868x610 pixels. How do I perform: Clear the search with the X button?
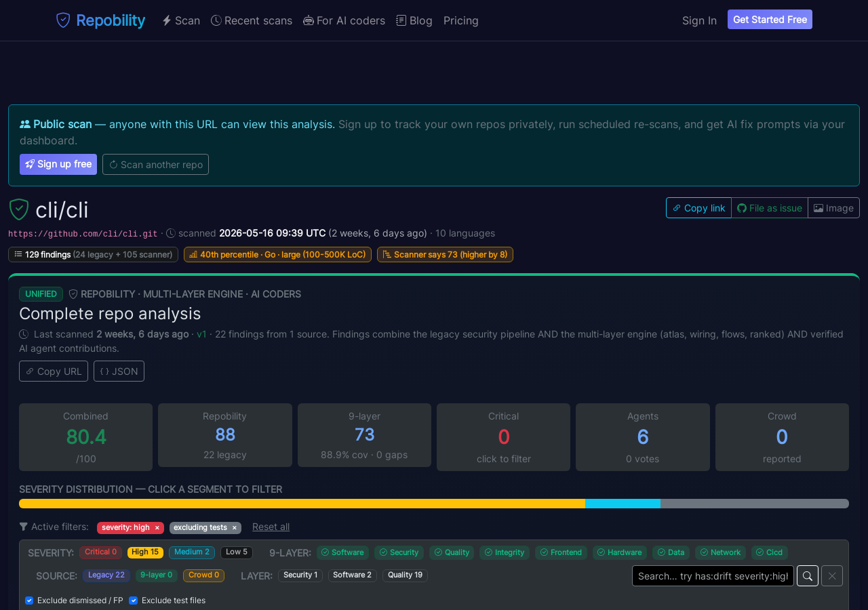tap(832, 576)
